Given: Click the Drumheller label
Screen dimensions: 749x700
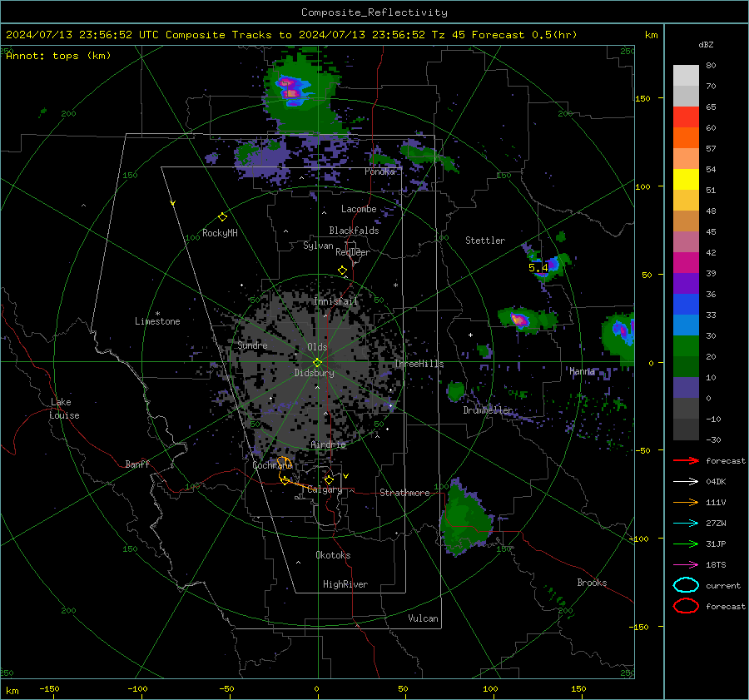Looking at the screenshot, I should coord(488,410).
